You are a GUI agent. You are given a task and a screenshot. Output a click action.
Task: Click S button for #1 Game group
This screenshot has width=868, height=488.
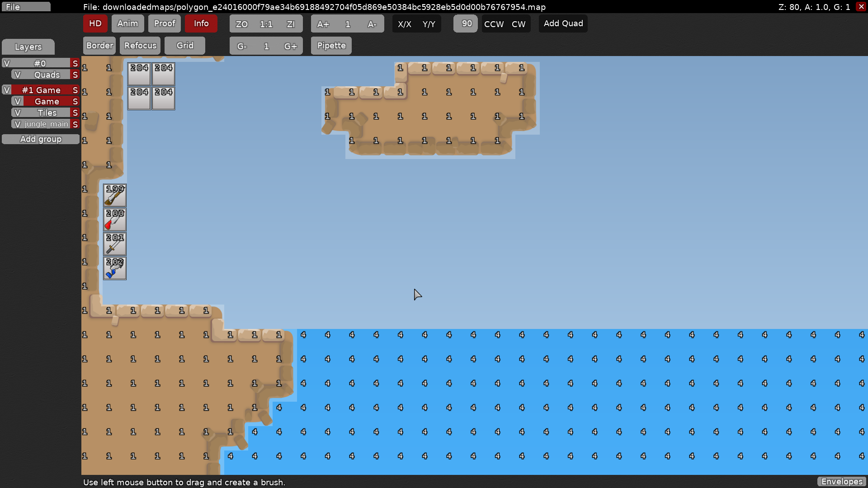click(x=75, y=90)
